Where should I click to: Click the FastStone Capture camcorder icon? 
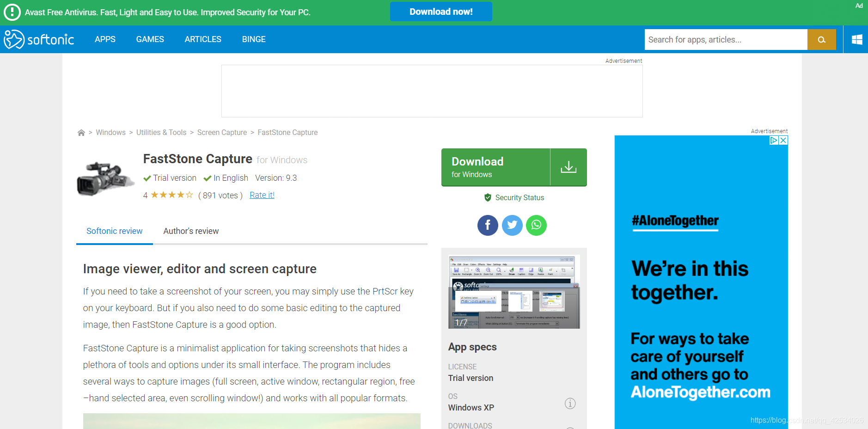(105, 178)
